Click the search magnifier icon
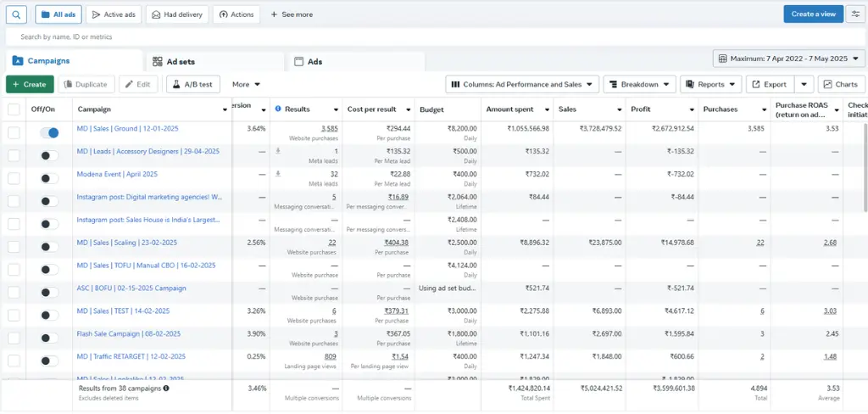This screenshot has height=414, width=868. point(17,14)
